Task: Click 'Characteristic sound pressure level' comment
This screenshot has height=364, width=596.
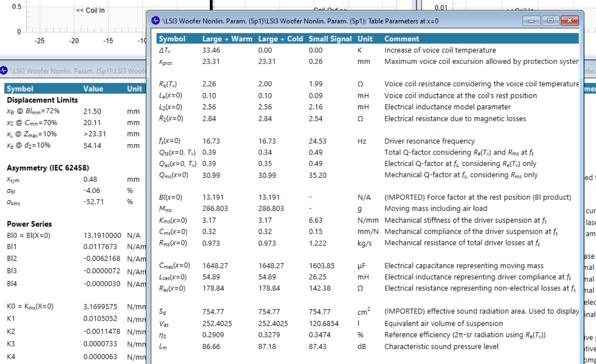Action: pyautogui.click(x=441, y=346)
